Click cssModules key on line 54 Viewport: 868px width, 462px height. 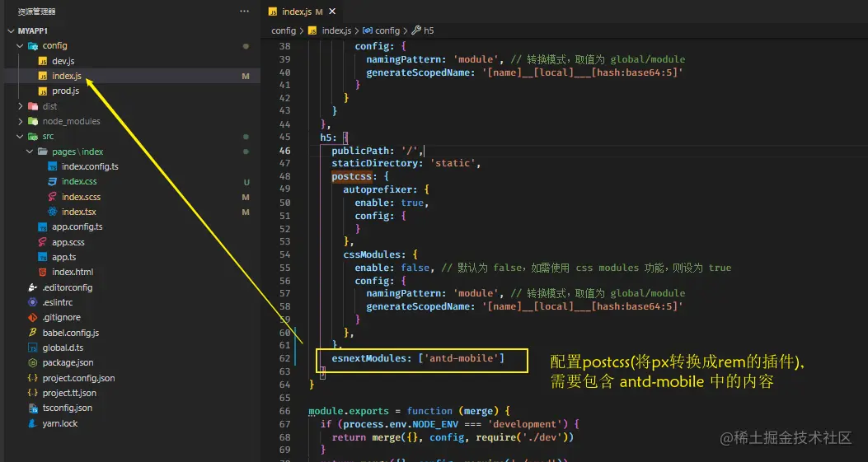372,254
